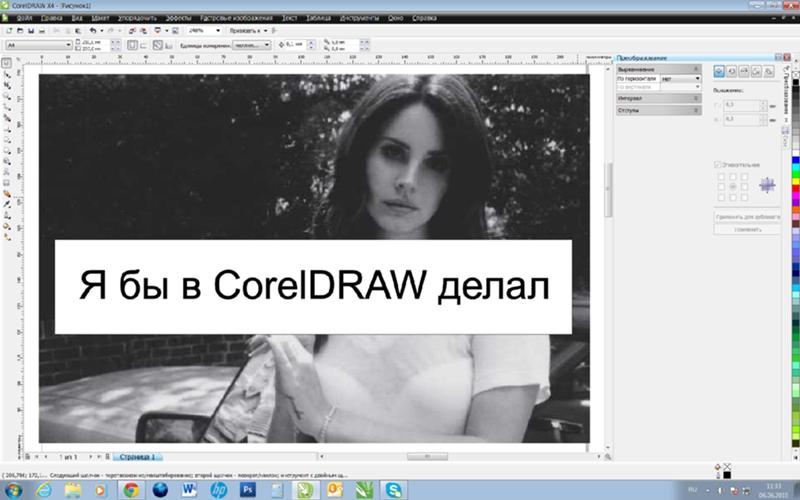The image size is (800, 500).
Task: Click the zoom icon next to the horizontal scrollbar
Action: (608, 457)
